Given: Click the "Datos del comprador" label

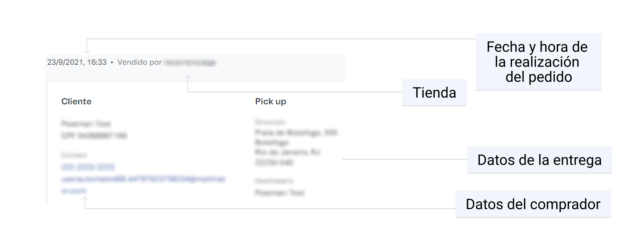Looking at the screenshot, I should 533,204.
